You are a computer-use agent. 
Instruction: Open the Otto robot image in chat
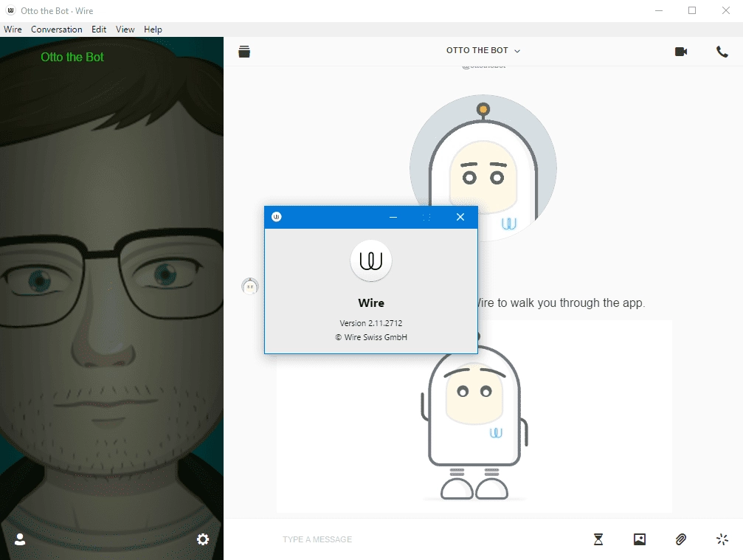tap(474, 416)
